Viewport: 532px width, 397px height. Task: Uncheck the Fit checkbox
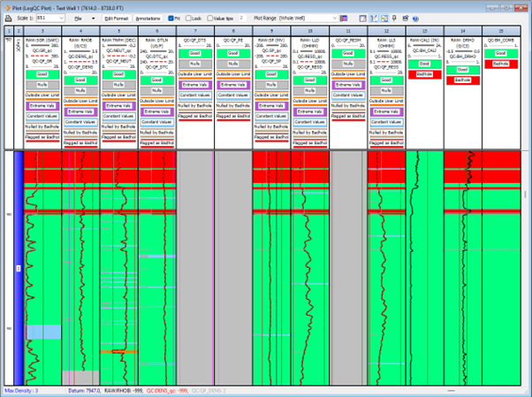pyautogui.click(x=171, y=19)
